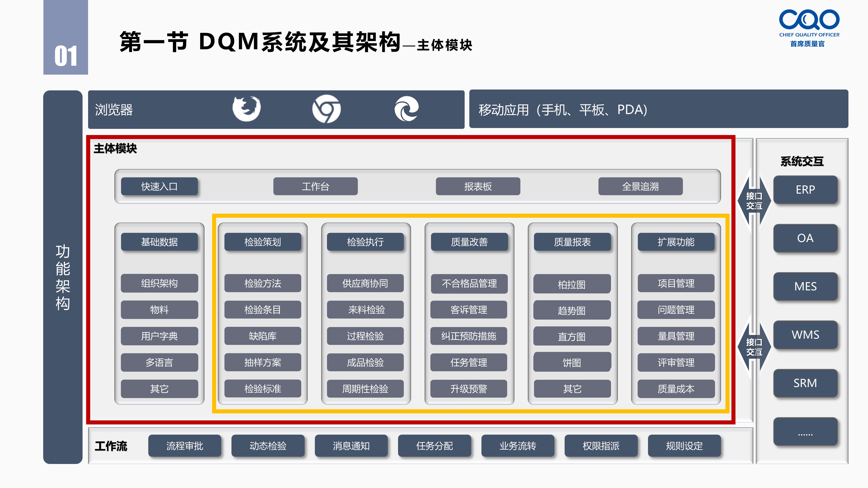Viewport: 868px width, 488px height.
Task: Choose 柏拉图 under 质量报表
Action: click(572, 284)
